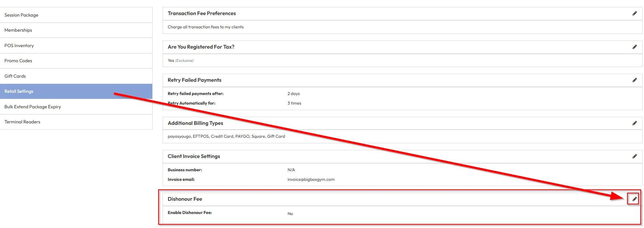The image size is (644, 228).
Task: Select POS Inventory sidebar item
Action: [x=19, y=46]
